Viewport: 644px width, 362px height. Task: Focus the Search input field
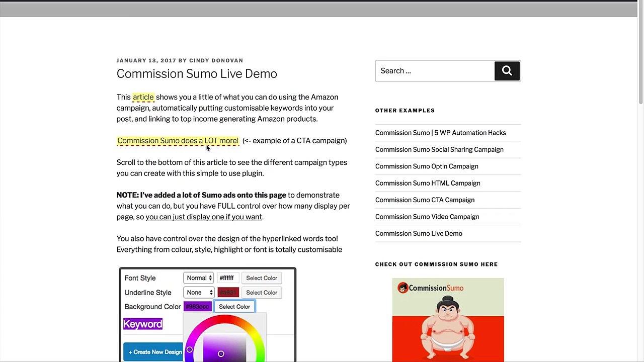pos(435,71)
